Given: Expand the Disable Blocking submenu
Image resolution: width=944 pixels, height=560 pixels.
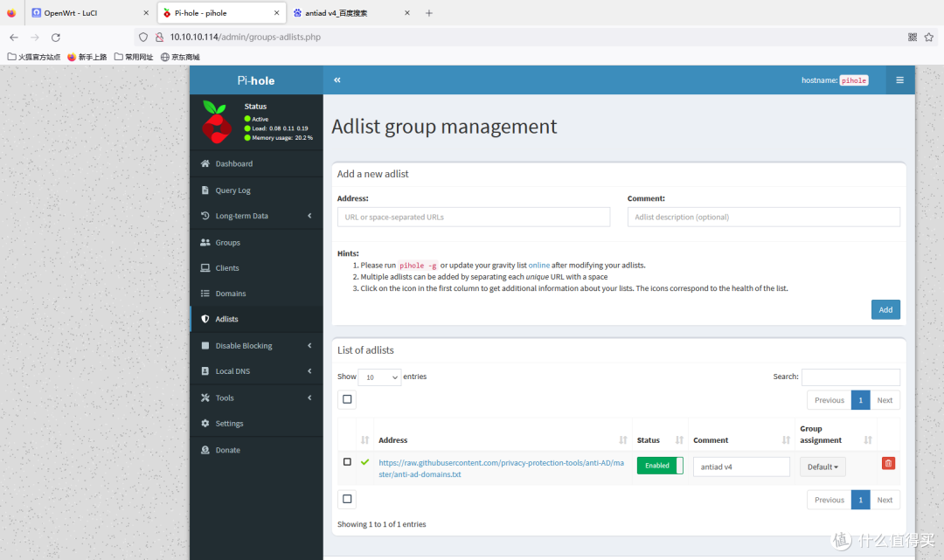Looking at the screenshot, I should point(256,345).
